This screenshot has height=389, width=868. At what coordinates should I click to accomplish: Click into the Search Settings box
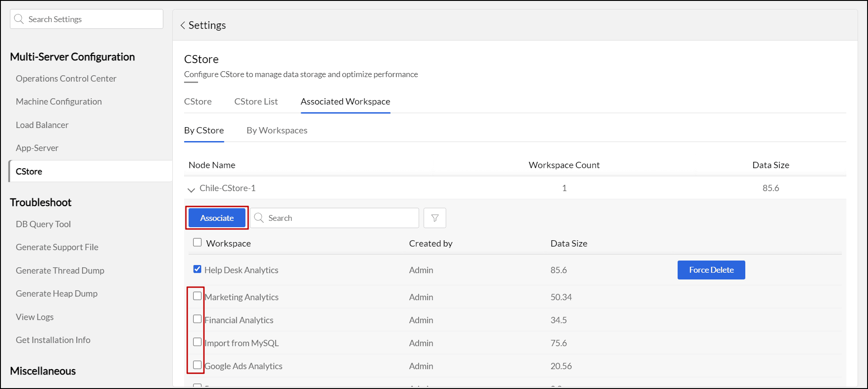click(92, 19)
